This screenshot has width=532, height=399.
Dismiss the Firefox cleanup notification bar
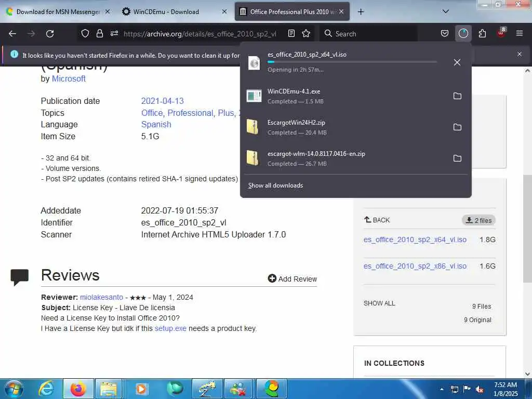(x=520, y=54)
